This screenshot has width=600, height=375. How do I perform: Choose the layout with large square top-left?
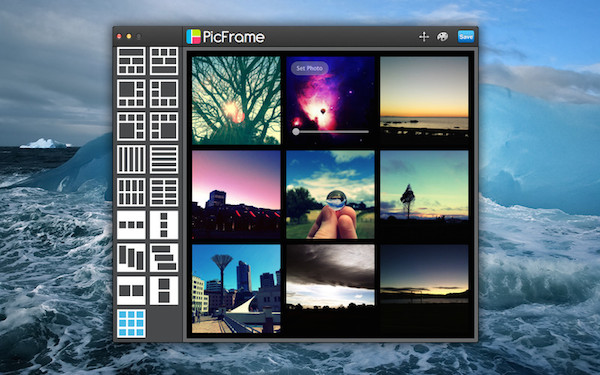(x=131, y=93)
